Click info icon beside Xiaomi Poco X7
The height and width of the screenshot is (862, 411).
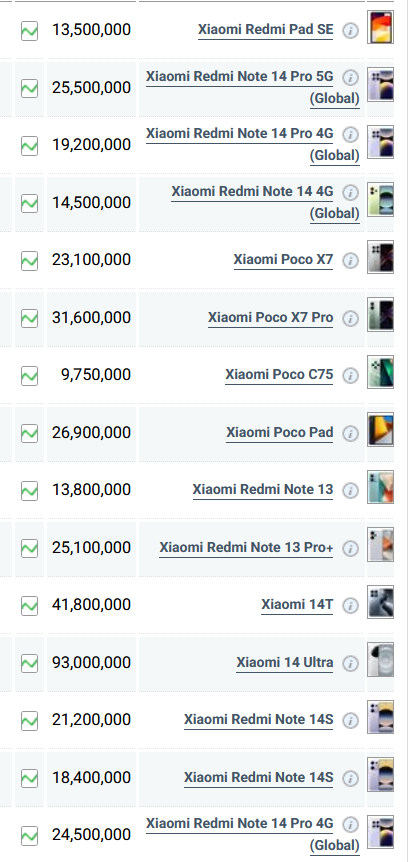(350, 261)
